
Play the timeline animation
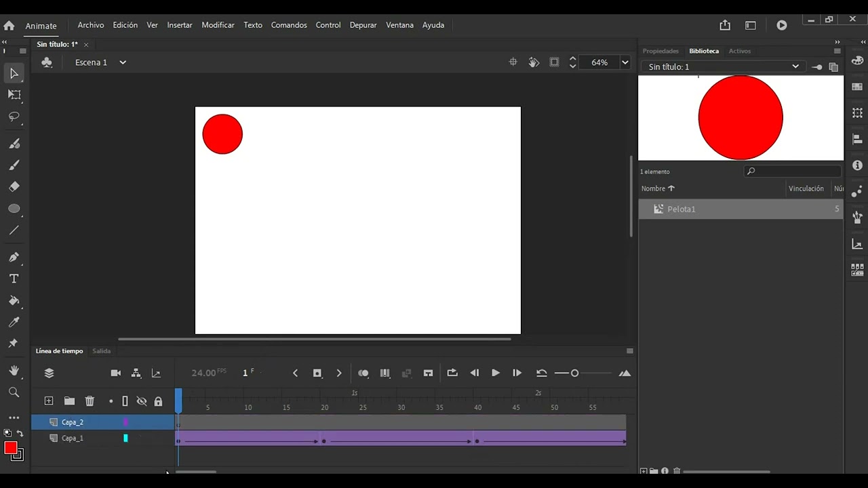point(496,373)
